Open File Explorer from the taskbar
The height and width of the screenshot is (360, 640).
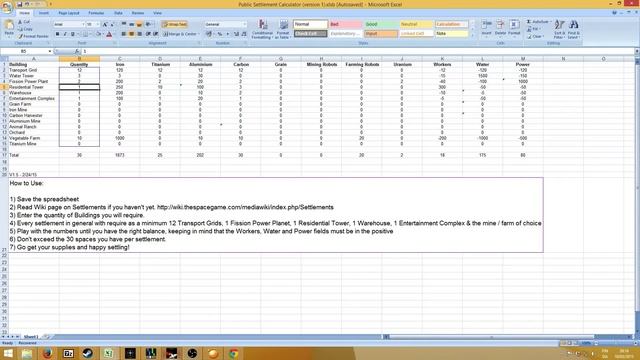(27, 353)
